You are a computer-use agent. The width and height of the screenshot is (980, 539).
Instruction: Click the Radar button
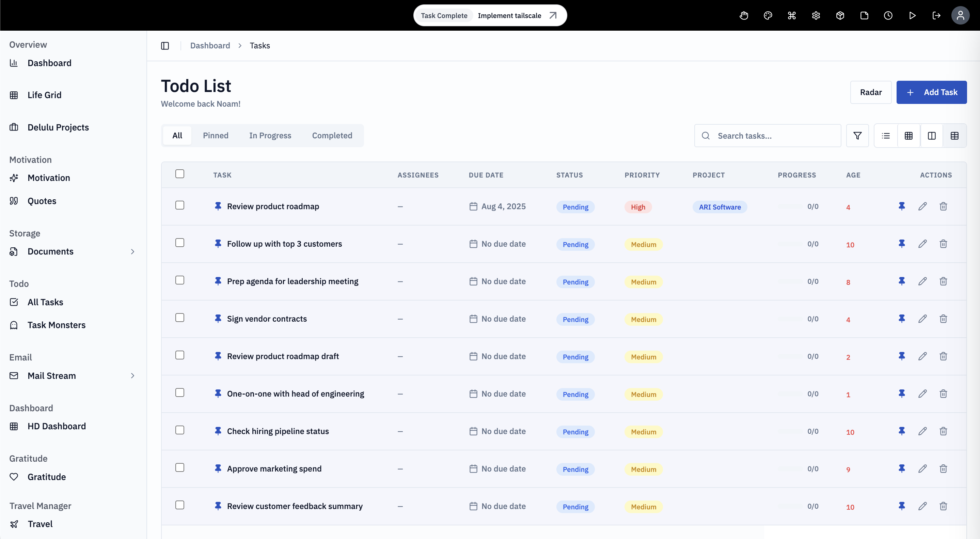point(871,92)
